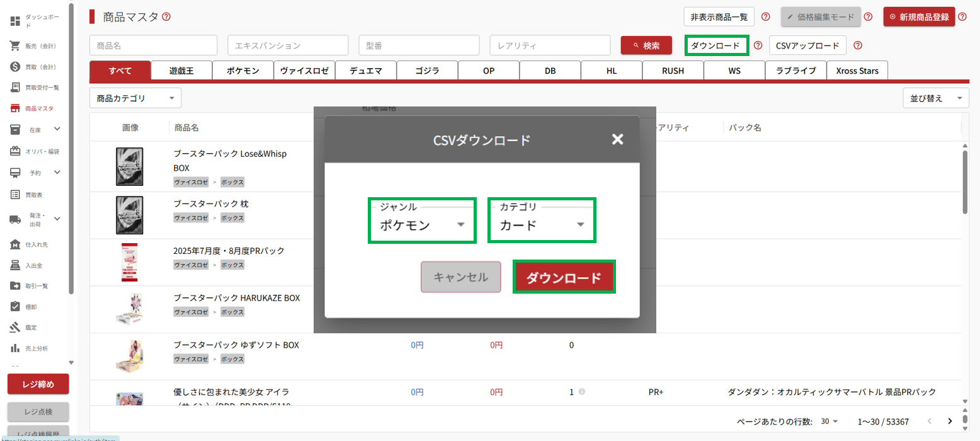Viewport: 980px width, 441px height.
Task: Click the 買取（会計） coin icon
Action: 15,67
